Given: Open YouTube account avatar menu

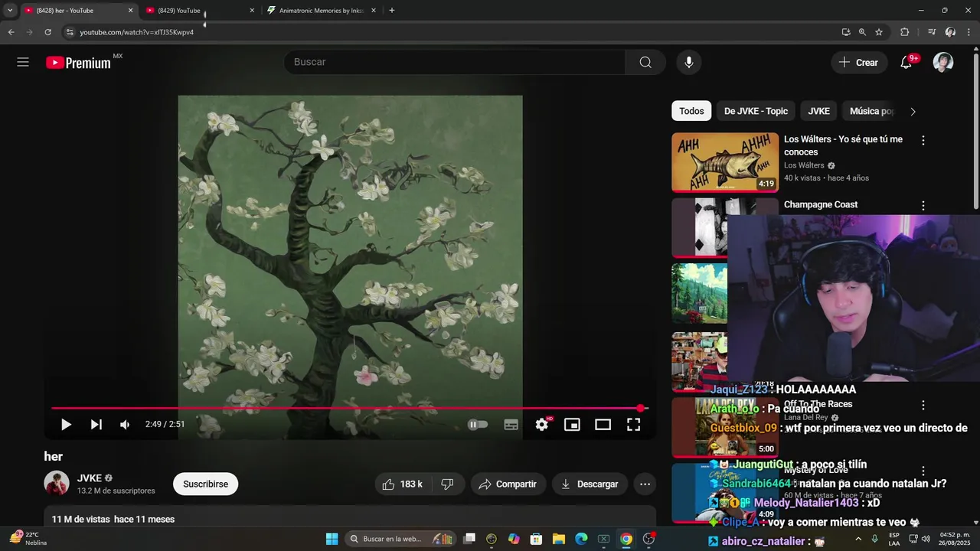Looking at the screenshot, I should (x=943, y=62).
